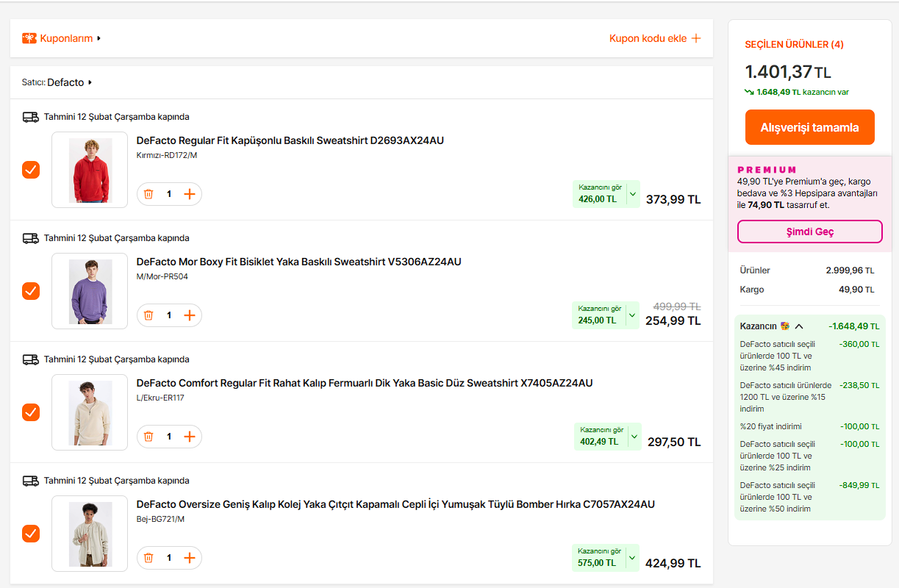899x588 pixels.
Task: Click -849,99 TL discount amount
Action: coord(859,485)
